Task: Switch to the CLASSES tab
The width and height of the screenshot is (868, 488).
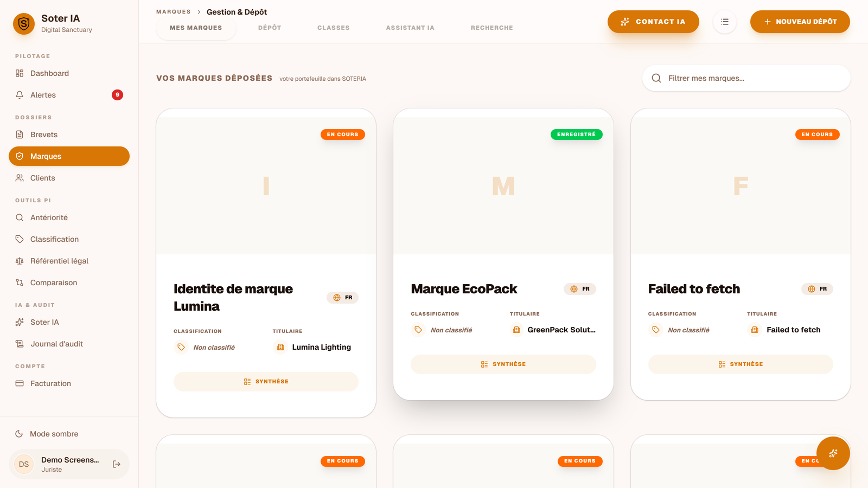Action: pyautogui.click(x=334, y=28)
